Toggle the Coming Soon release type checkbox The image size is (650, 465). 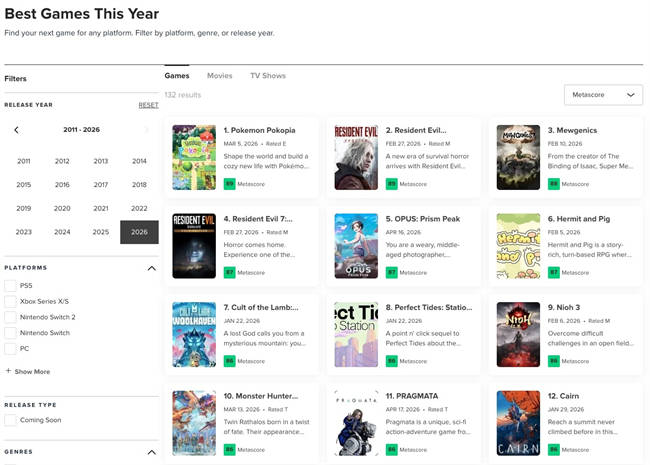10,420
